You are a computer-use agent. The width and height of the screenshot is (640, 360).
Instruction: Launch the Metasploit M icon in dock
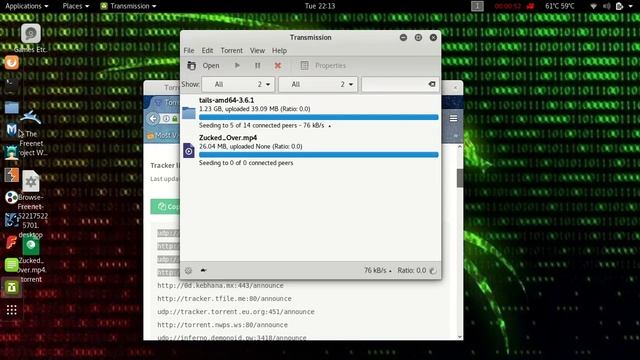[11, 130]
